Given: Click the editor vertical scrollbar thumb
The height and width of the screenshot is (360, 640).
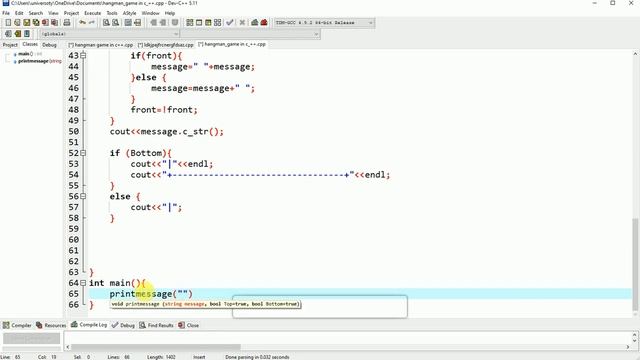Looking at the screenshot, I should [635, 264].
